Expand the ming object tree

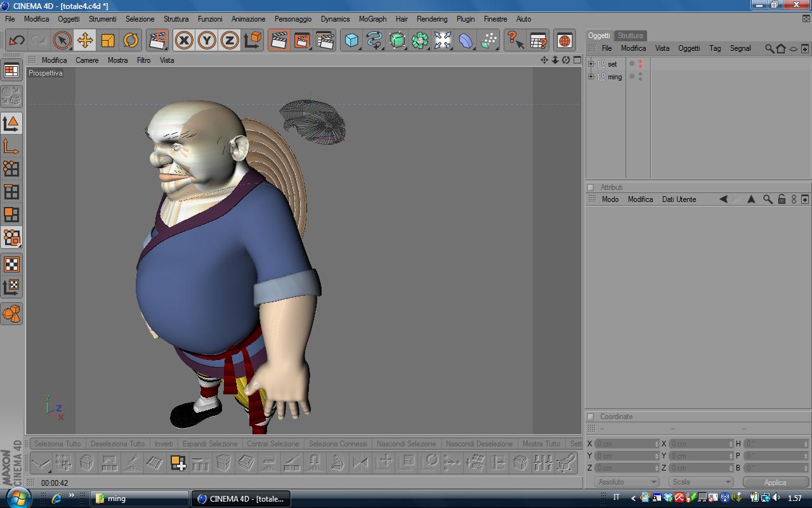click(x=591, y=77)
